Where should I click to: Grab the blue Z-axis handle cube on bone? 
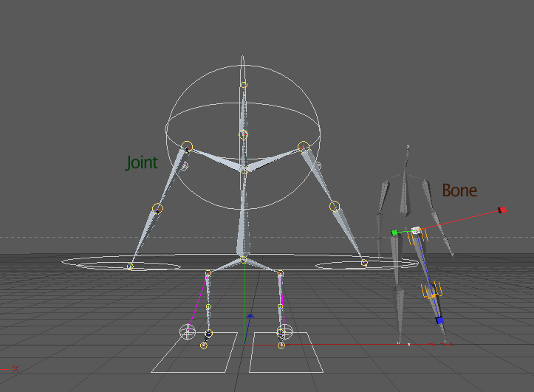[x=439, y=320]
